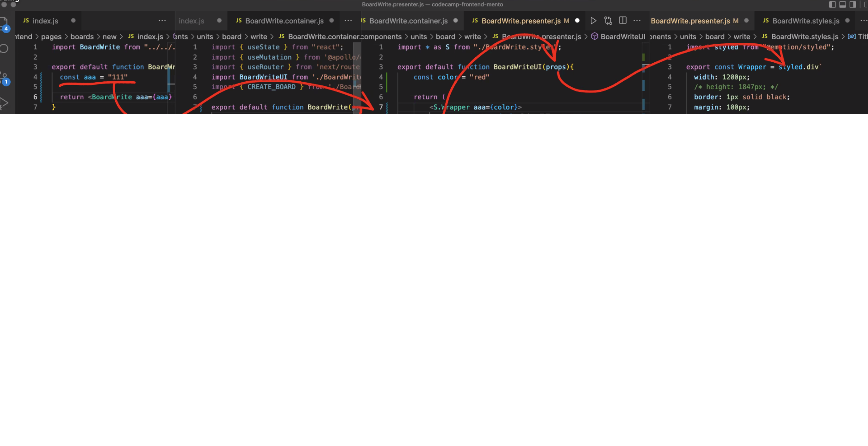
Task: Close the active BoardWrite.presenter.js tab via white dot
Action: click(577, 21)
